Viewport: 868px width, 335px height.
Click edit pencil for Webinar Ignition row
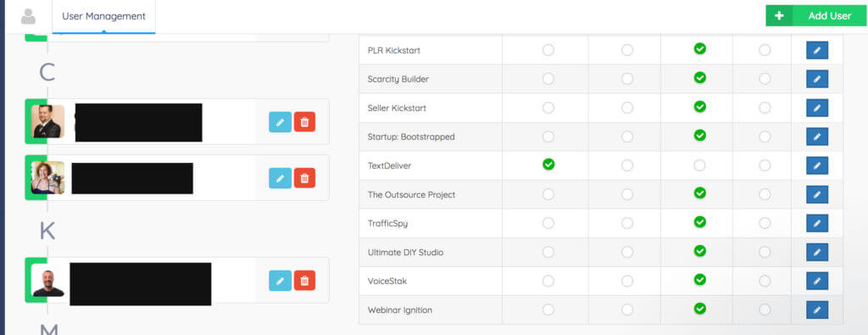click(x=817, y=310)
